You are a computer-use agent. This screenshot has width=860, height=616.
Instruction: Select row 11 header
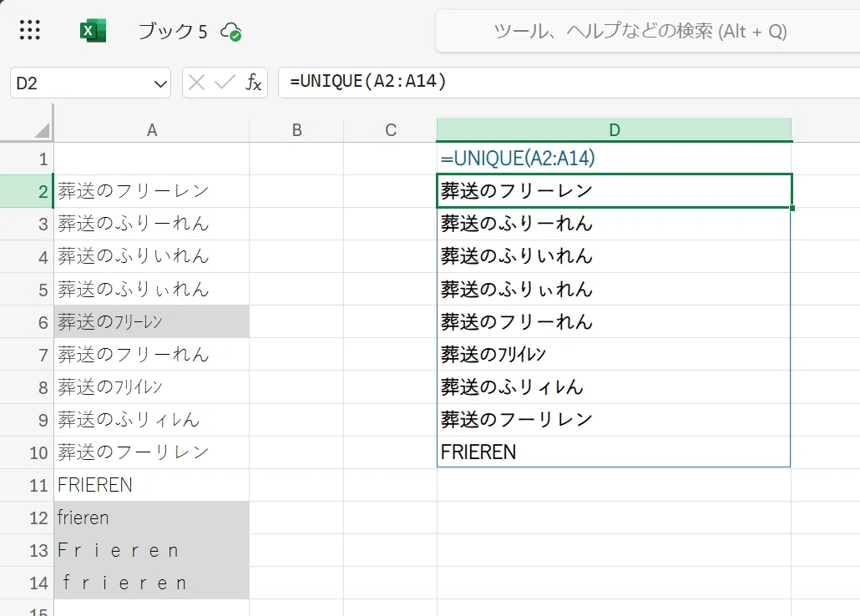pyautogui.click(x=27, y=485)
